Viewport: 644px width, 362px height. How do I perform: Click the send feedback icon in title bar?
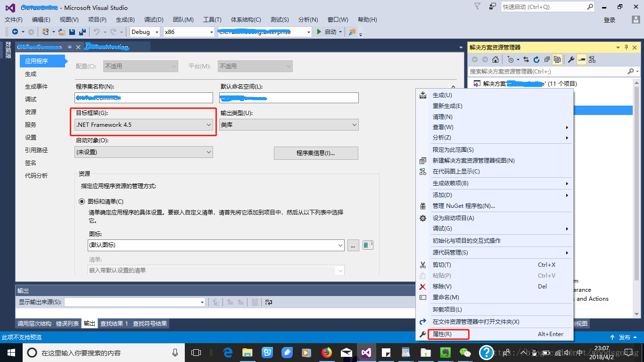click(x=493, y=7)
